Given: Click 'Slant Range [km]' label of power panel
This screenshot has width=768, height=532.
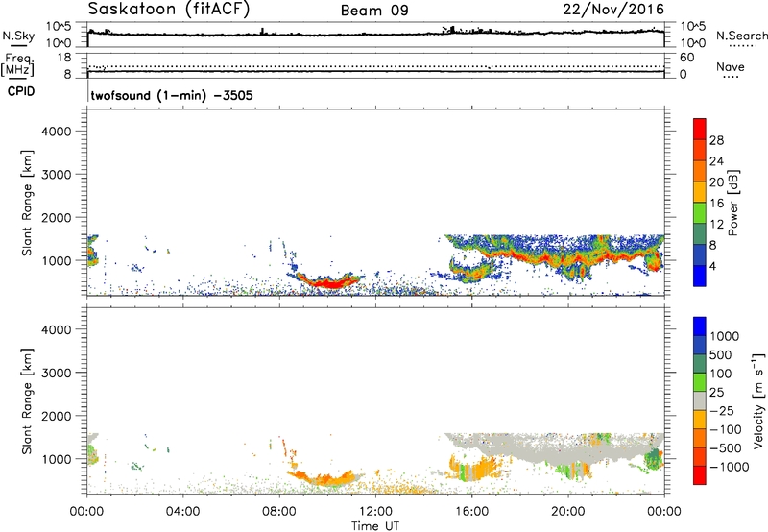Looking at the screenshot, I should point(27,203).
